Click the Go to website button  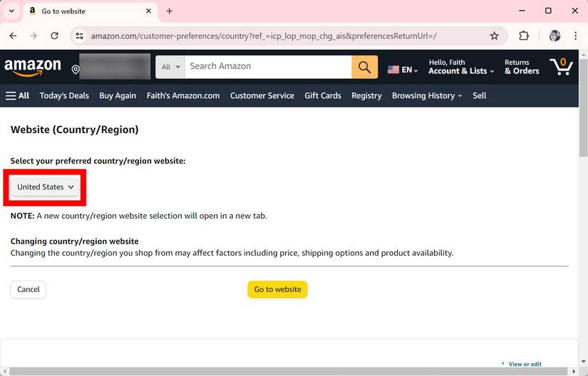pos(277,290)
